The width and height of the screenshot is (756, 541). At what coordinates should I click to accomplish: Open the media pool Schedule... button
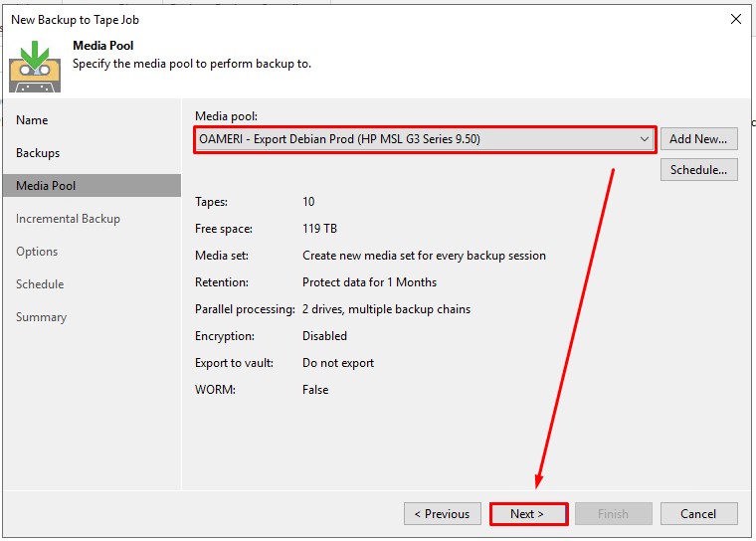(698, 170)
